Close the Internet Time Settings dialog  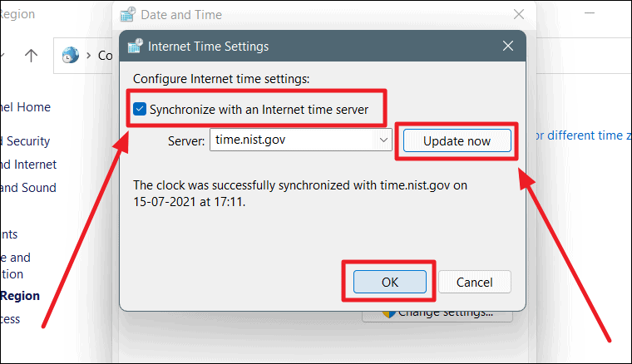click(x=508, y=46)
